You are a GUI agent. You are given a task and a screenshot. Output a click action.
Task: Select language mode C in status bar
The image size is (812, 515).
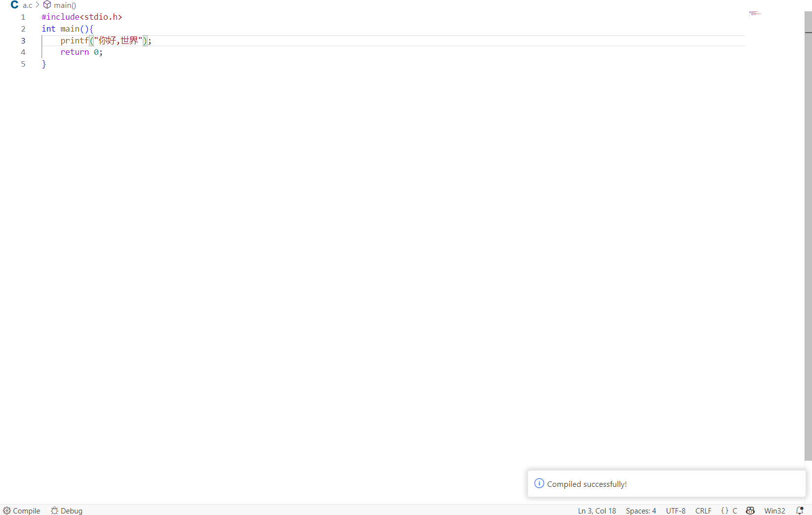tap(734, 511)
